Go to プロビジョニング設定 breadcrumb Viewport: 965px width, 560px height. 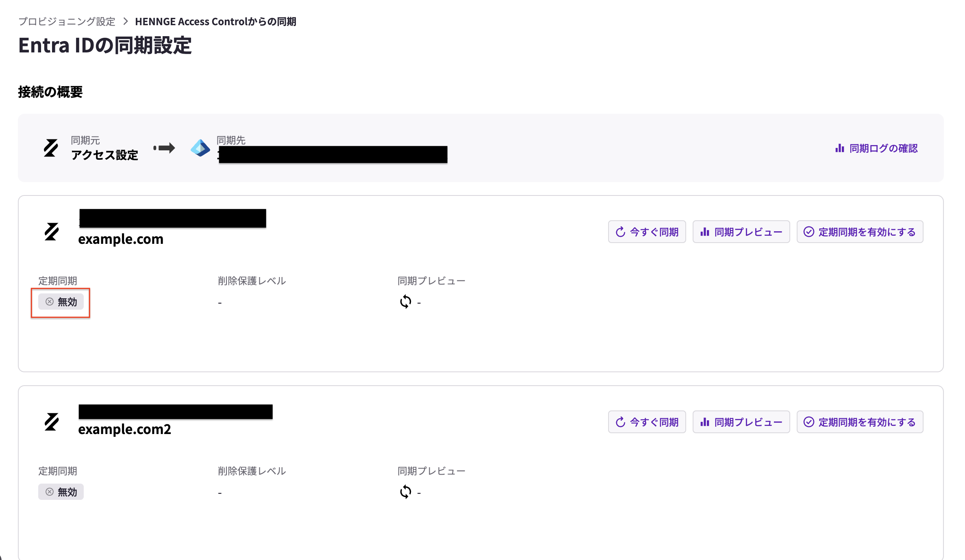tap(67, 22)
